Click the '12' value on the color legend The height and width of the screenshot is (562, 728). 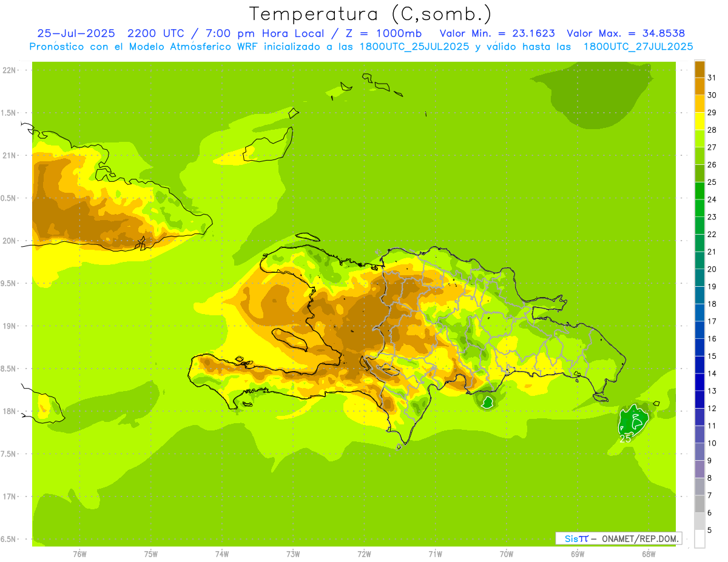(x=712, y=409)
